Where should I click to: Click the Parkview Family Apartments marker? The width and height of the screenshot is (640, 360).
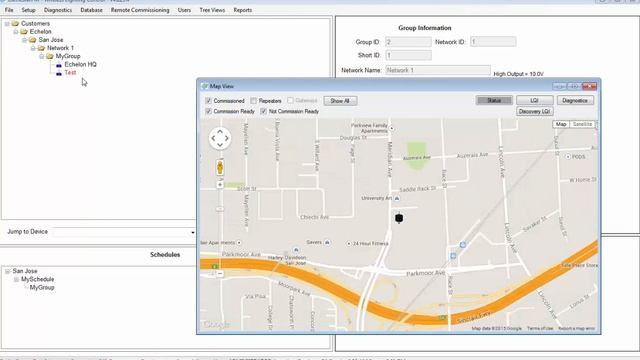pos(392,129)
